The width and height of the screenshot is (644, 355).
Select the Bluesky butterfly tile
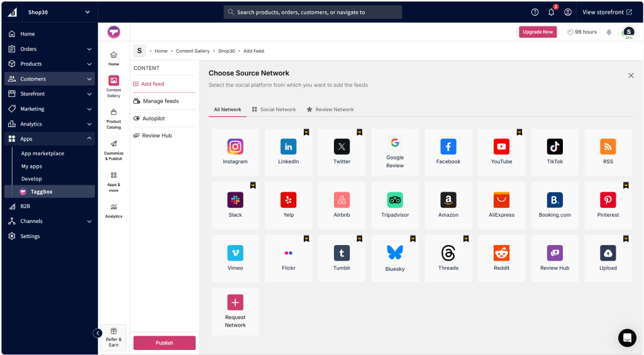(395, 258)
